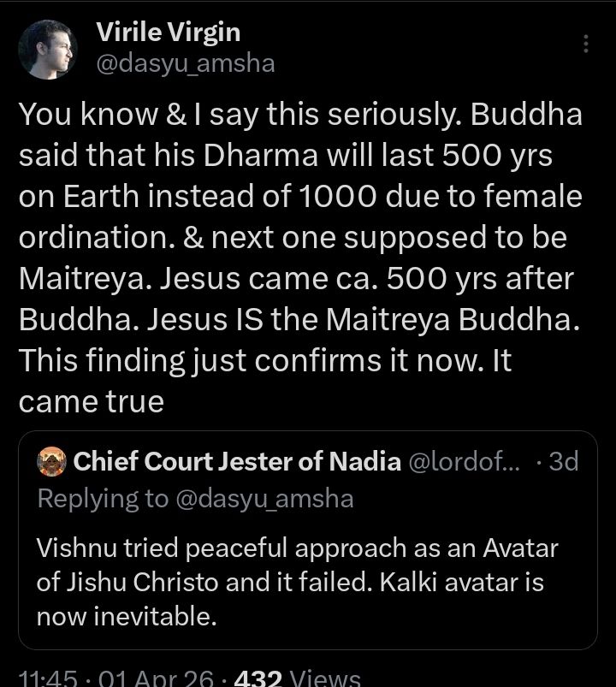Click the "Views" label beside 432
This screenshot has height=687, width=616.
click(x=327, y=679)
